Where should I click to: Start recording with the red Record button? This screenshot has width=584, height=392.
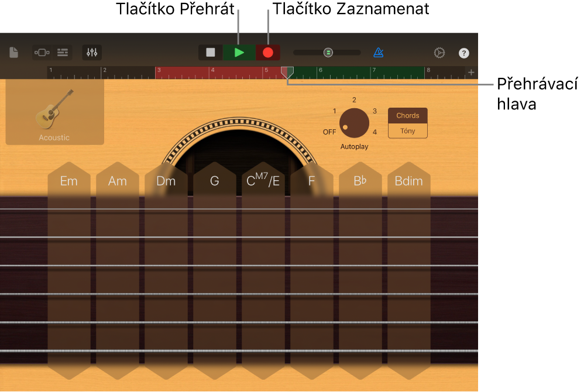268,53
